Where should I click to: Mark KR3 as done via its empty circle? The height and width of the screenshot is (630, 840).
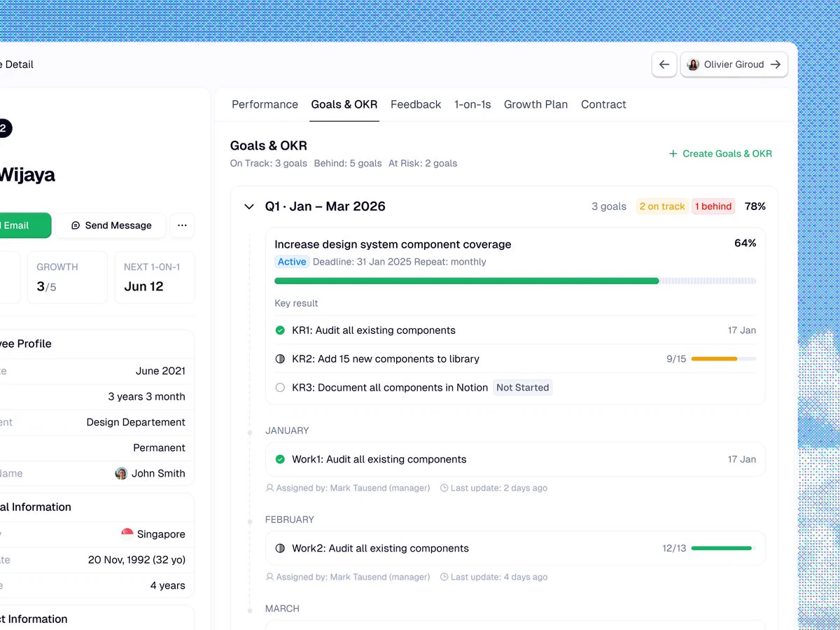click(x=280, y=388)
